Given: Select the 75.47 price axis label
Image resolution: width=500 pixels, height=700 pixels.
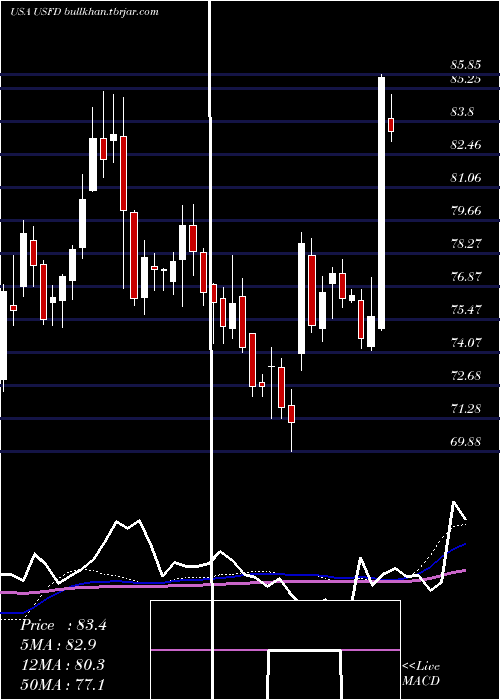Looking at the screenshot, I should point(466,310).
